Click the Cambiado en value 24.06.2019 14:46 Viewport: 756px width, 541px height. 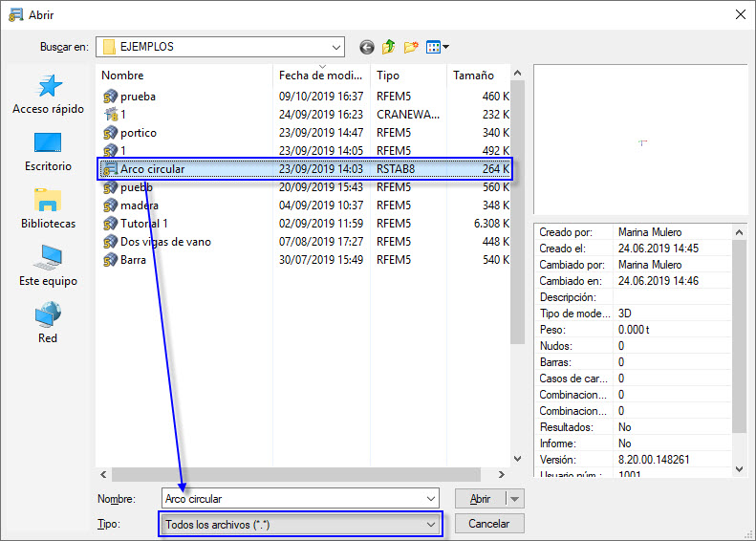659,281
